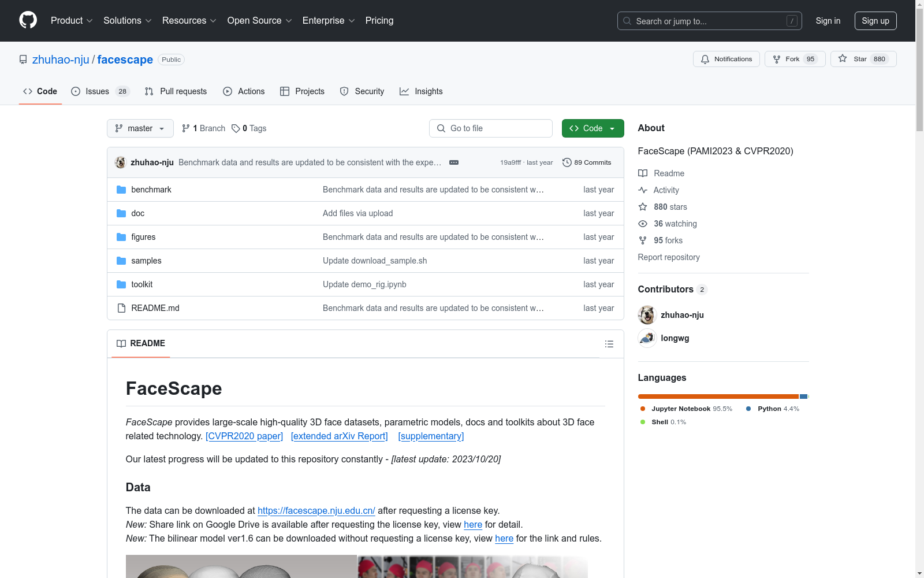
Task: Click the star icon beside 880 stars
Action: point(643,207)
